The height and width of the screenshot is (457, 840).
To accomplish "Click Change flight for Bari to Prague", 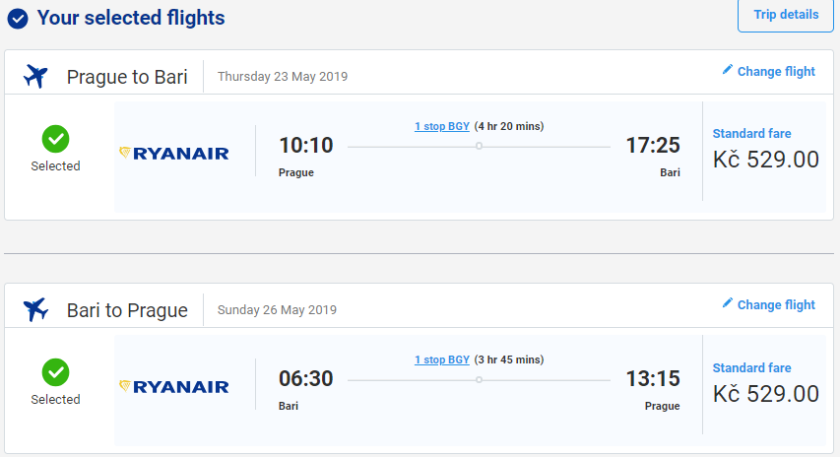I will tap(776, 304).
